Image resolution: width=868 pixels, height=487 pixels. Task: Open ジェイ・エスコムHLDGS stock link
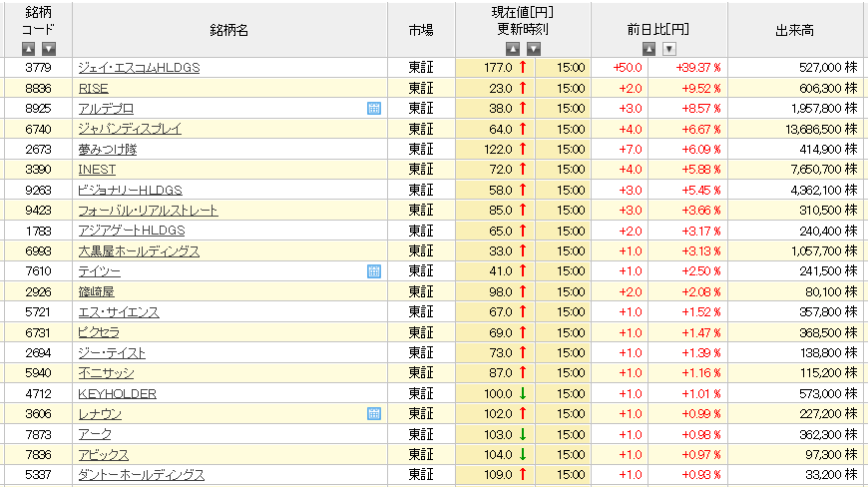click(x=139, y=68)
